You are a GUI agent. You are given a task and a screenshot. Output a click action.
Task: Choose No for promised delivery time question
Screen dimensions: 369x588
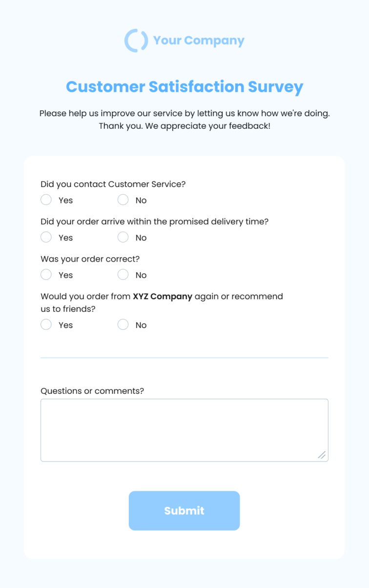pos(123,237)
